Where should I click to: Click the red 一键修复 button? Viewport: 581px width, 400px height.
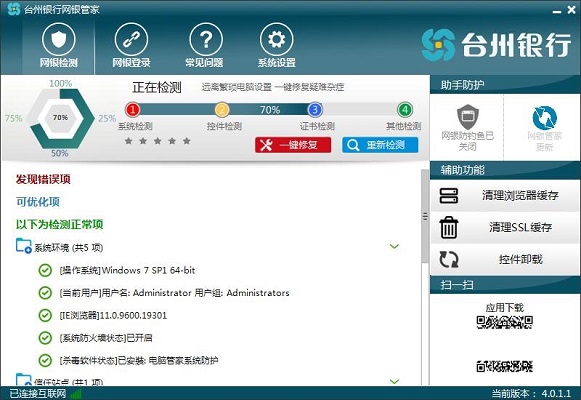(x=293, y=145)
